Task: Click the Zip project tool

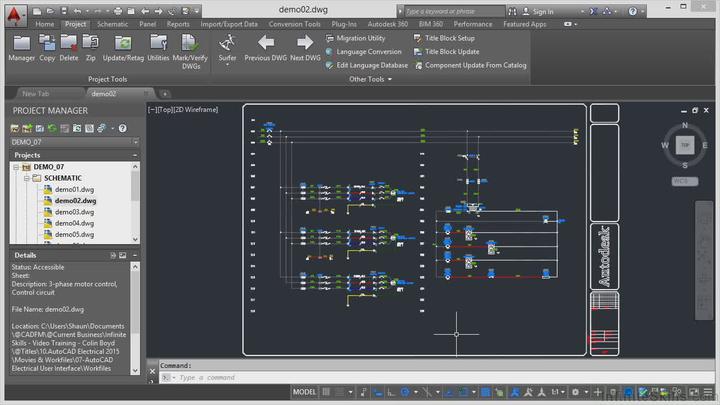Action: click(90, 48)
